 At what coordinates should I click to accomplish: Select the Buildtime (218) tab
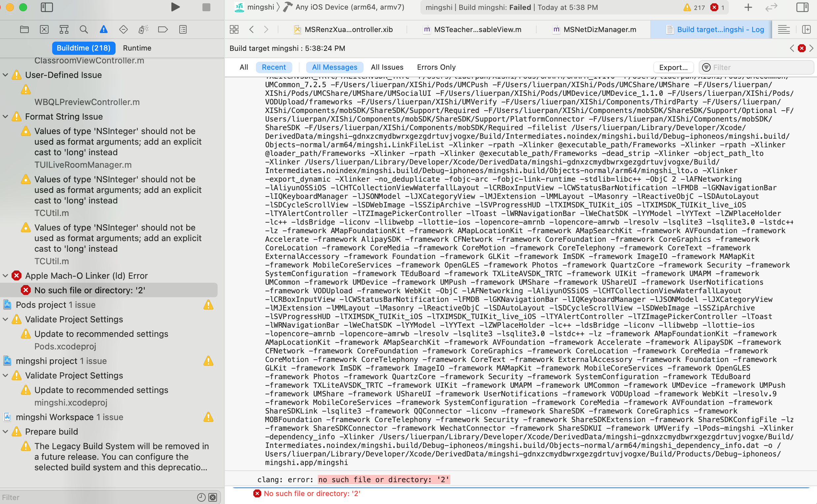tap(84, 48)
